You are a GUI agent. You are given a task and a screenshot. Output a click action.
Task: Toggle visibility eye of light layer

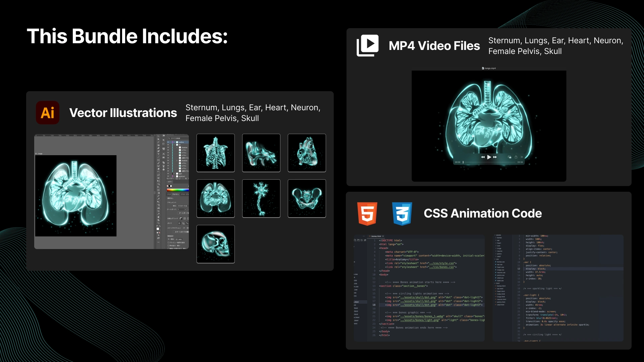(168, 174)
